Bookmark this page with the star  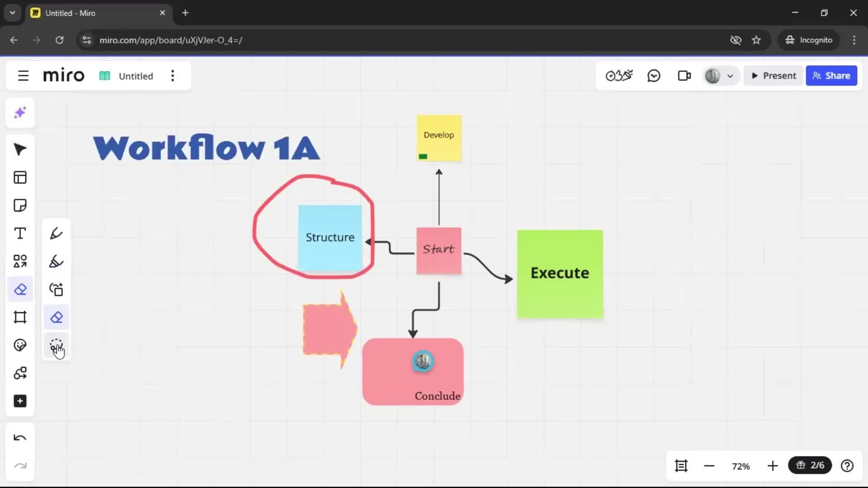pyautogui.click(x=756, y=40)
